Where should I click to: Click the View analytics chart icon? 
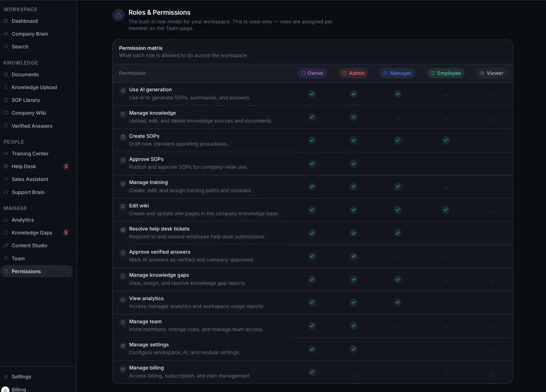123,299
